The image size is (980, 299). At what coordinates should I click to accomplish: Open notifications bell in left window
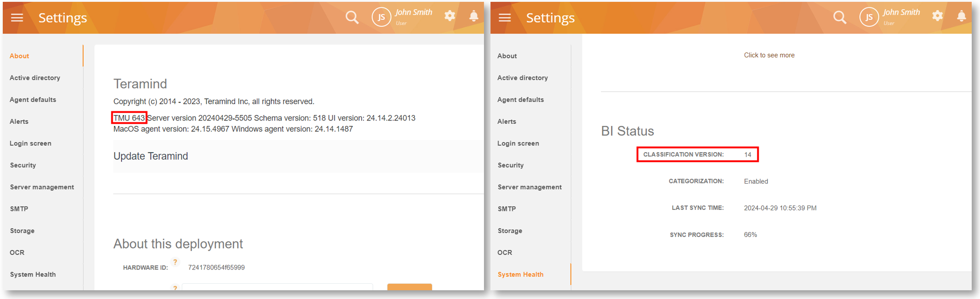click(x=474, y=16)
